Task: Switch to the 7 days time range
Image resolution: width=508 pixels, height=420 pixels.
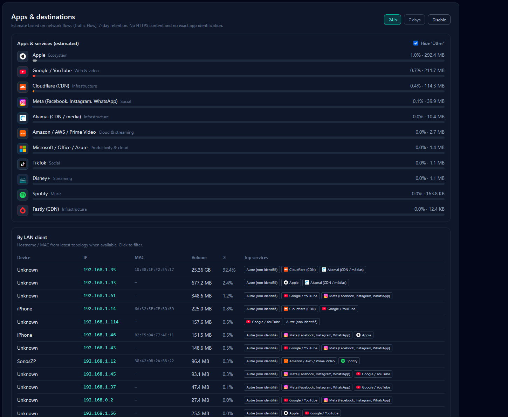Action: pyautogui.click(x=414, y=20)
